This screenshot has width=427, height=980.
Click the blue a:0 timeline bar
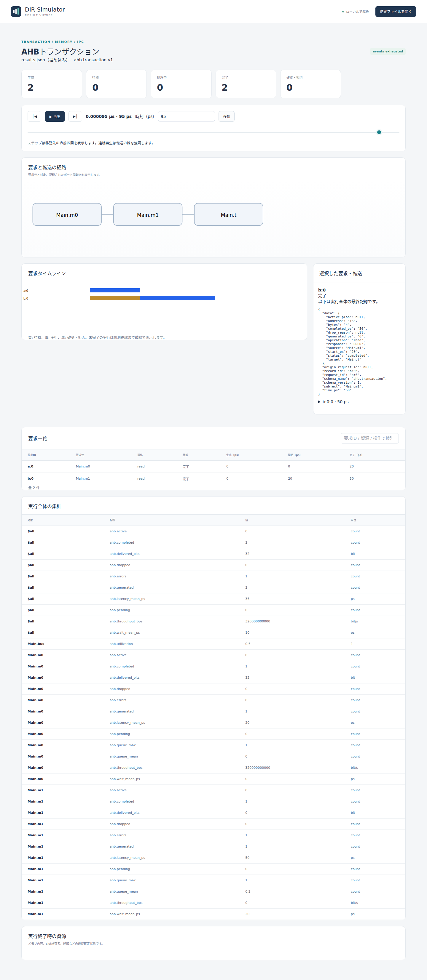[115, 290]
